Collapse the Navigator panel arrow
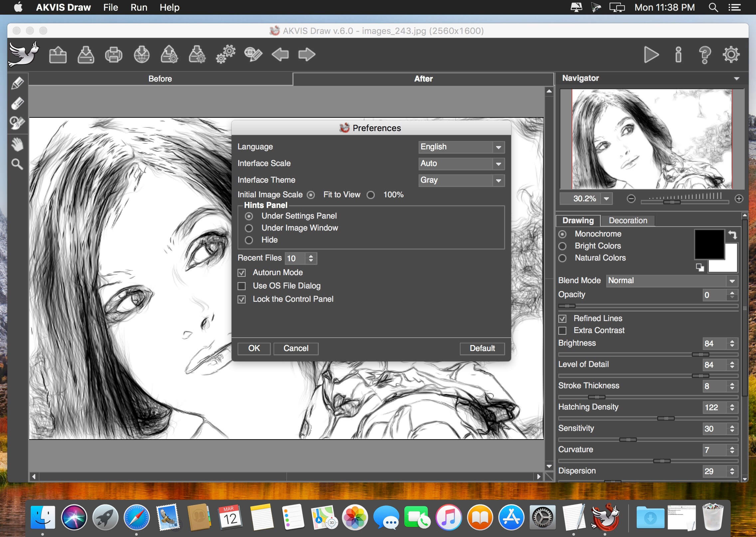Image resolution: width=756 pixels, height=537 pixels. (737, 79)
